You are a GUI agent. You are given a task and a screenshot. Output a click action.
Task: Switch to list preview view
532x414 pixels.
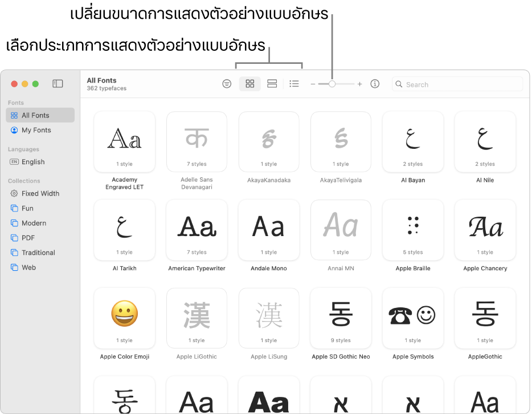tap(294, 84)
